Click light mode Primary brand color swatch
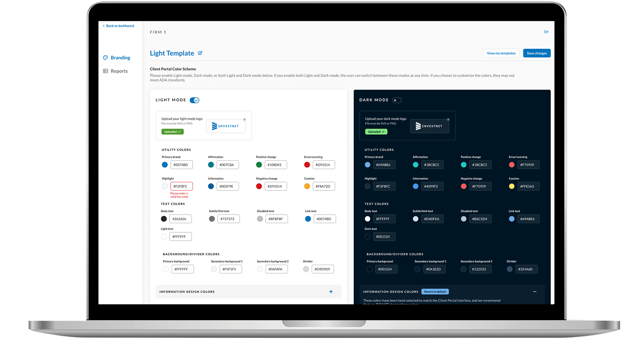This screenshot has height=341, width=644. [165, 165]
